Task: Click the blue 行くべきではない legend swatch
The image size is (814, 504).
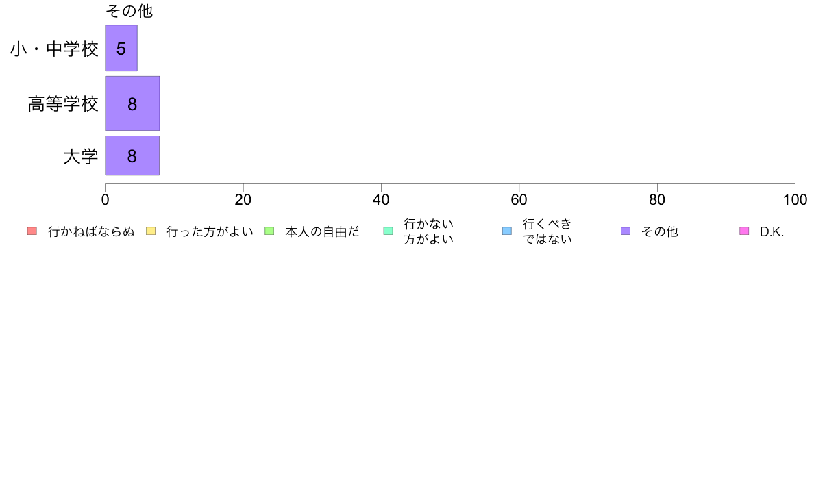Action: click(506, 231)
